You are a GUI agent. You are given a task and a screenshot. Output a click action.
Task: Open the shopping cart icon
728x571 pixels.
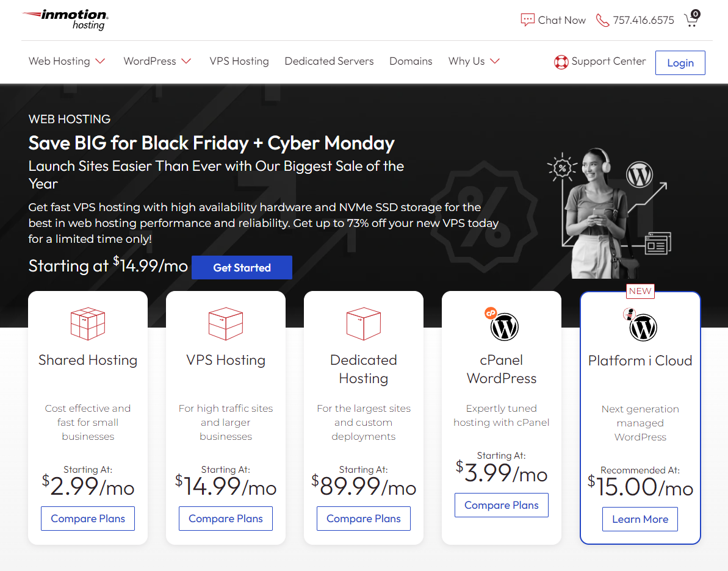point(691,20)
